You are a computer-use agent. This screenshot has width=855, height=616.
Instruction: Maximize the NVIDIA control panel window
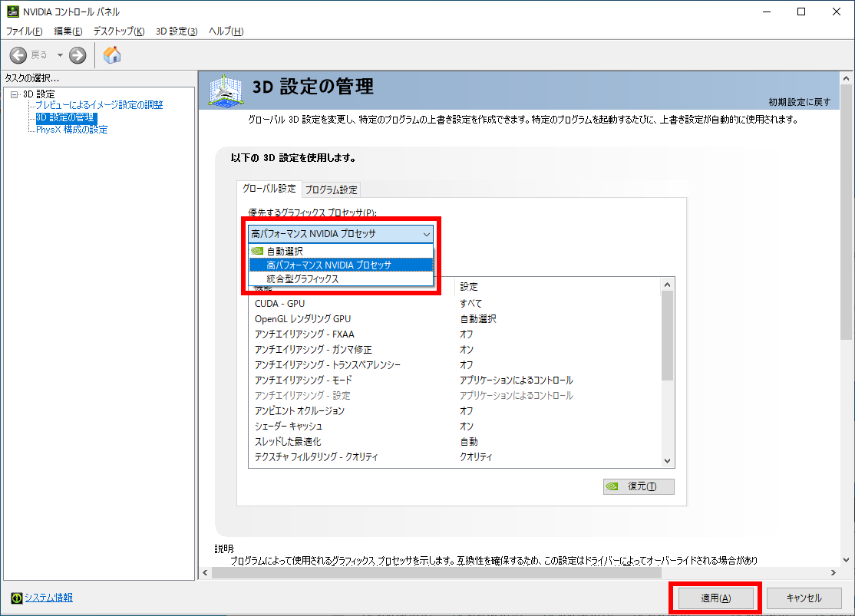coord(801,12)
